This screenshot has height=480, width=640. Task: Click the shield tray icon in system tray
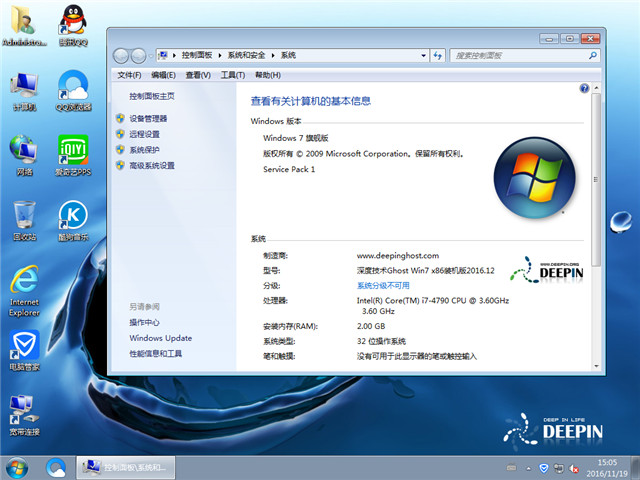pos(543,468)
